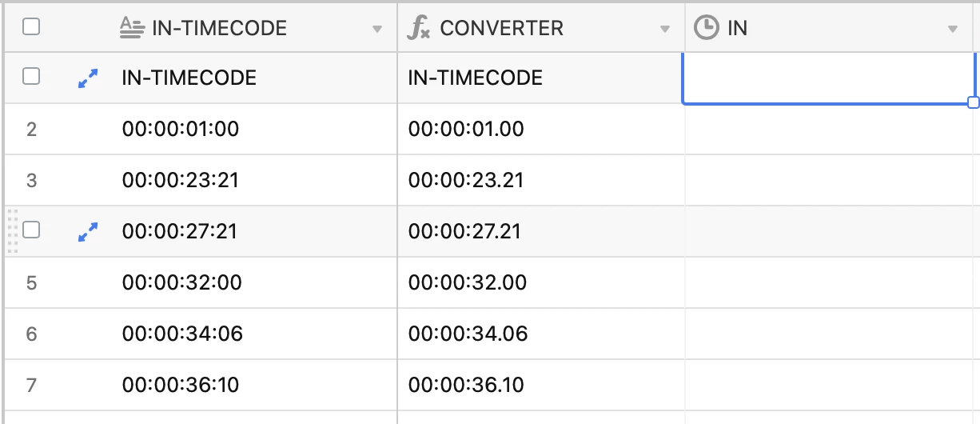Open the IN column dropdown arrow
The image size is (980, 424).
pos(952,30)
